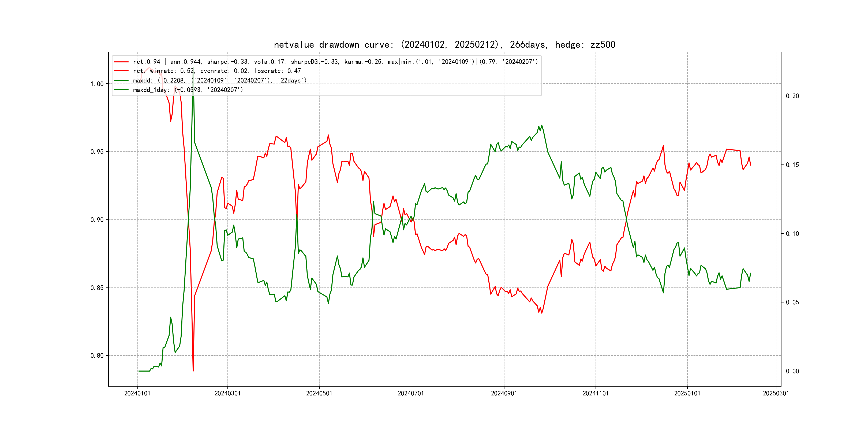Click x-axis label 20250101
The height and width of the screenshot is (434, 868).
pos(687,393)
